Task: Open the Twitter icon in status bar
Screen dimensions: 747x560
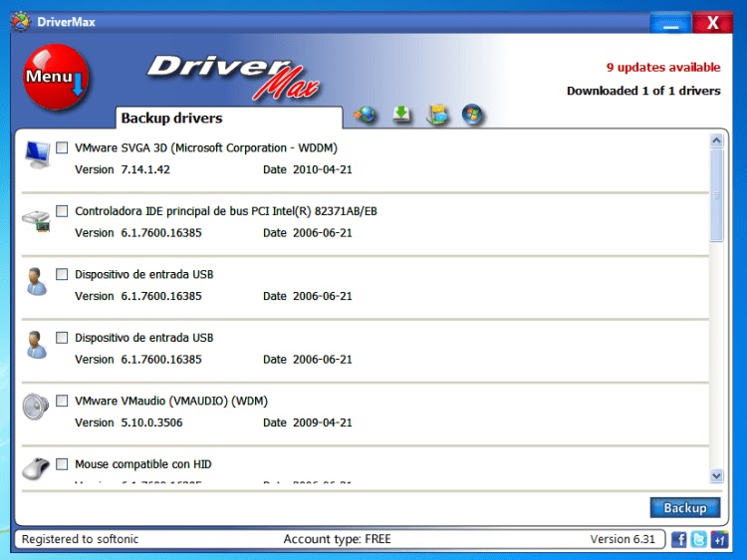Action: point(699,539)
